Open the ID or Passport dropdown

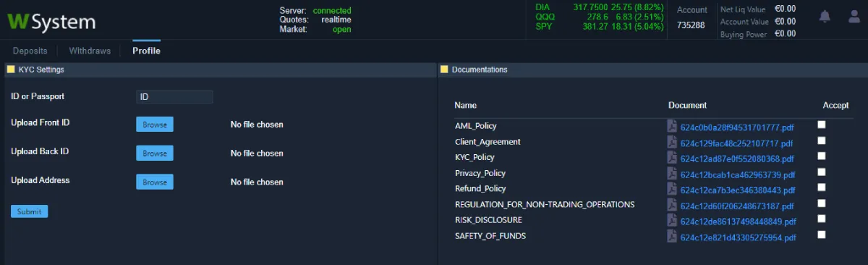pyautogui.click(x=174, y=96)
